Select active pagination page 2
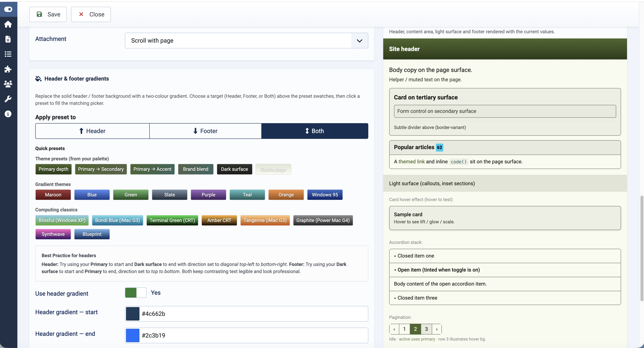The image size is (644, 348). [x=415, y=329]
